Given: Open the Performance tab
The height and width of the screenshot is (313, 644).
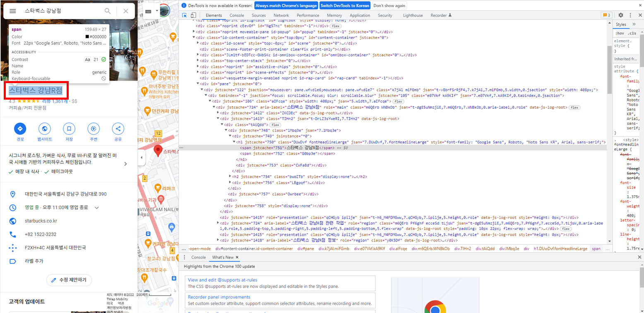Looking at the screenshot, I should pos(308,15).
